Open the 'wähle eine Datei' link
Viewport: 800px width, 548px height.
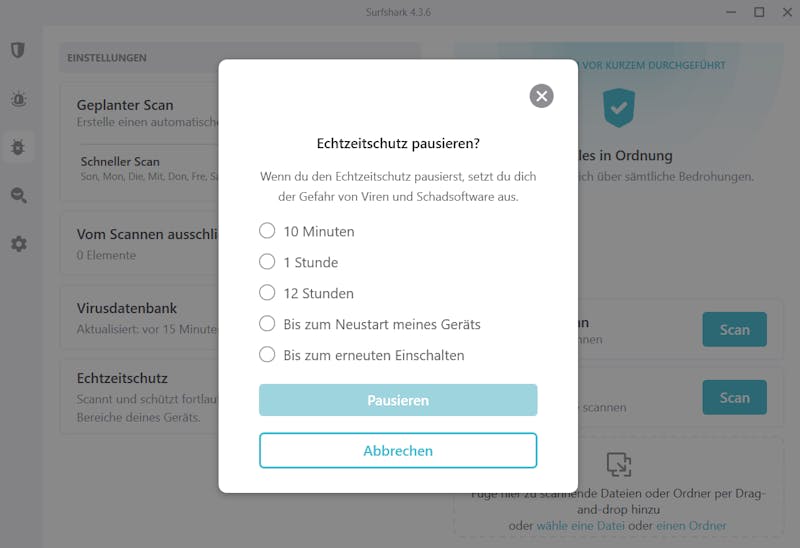coord(581,526)
